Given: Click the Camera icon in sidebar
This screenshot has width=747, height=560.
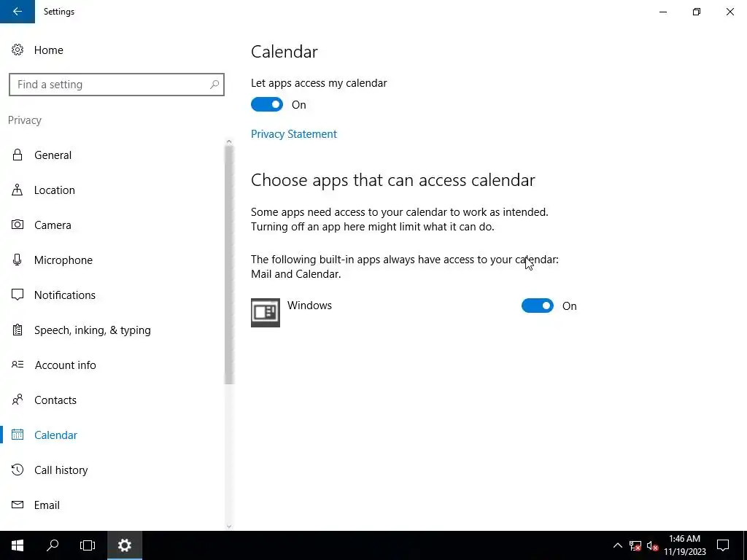Looking at the screenshot, I should 18,225.
